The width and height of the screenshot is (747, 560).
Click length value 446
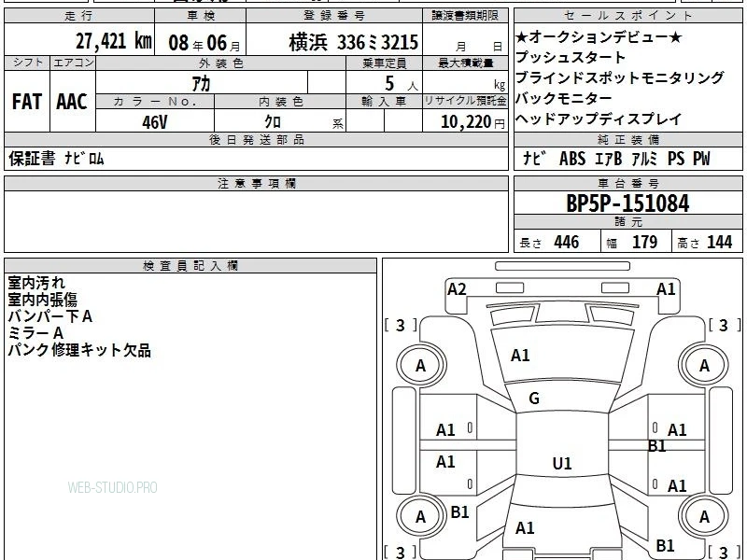tap(567, 242)
